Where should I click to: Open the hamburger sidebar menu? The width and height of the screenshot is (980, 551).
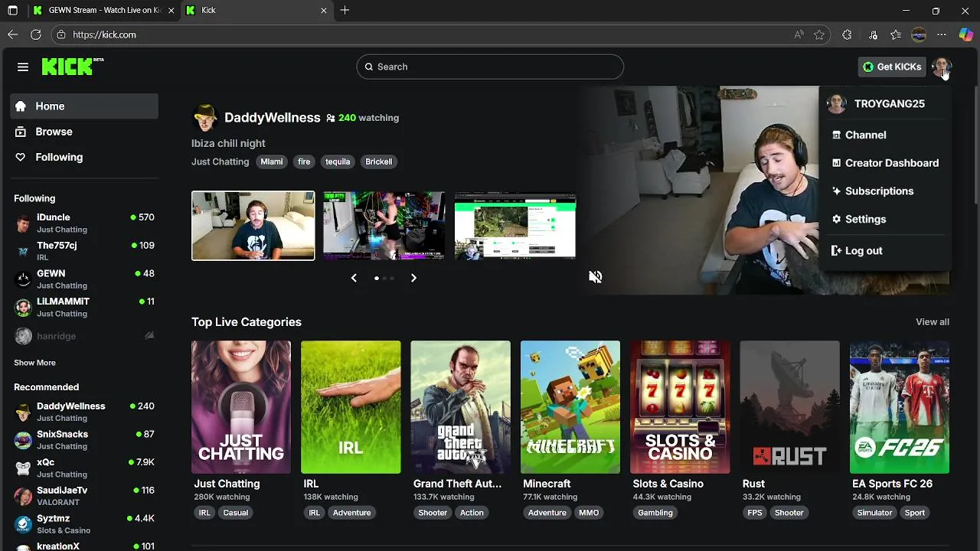coord(23,67)
